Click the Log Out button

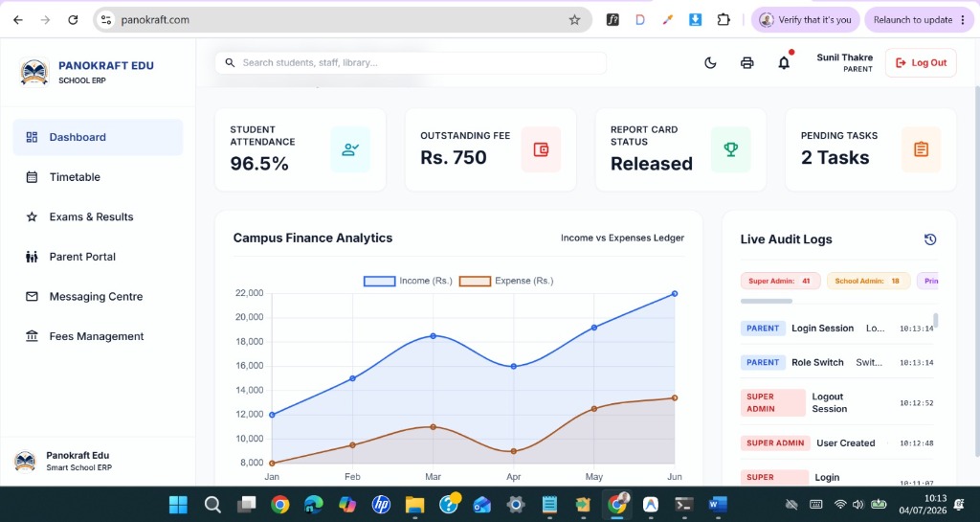click(x=921, y=62)
